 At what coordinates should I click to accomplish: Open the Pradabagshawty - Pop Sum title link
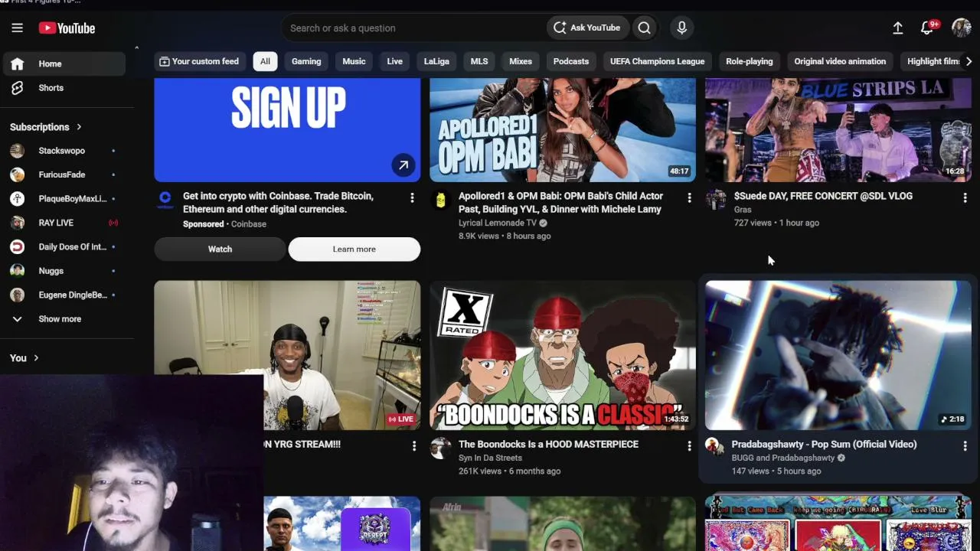[824, 445]
